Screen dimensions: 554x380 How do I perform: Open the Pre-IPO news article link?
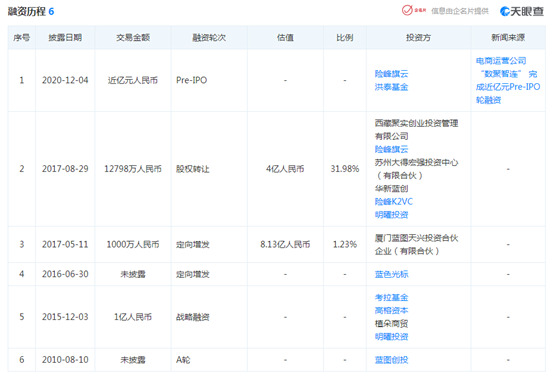coord(508,81)
